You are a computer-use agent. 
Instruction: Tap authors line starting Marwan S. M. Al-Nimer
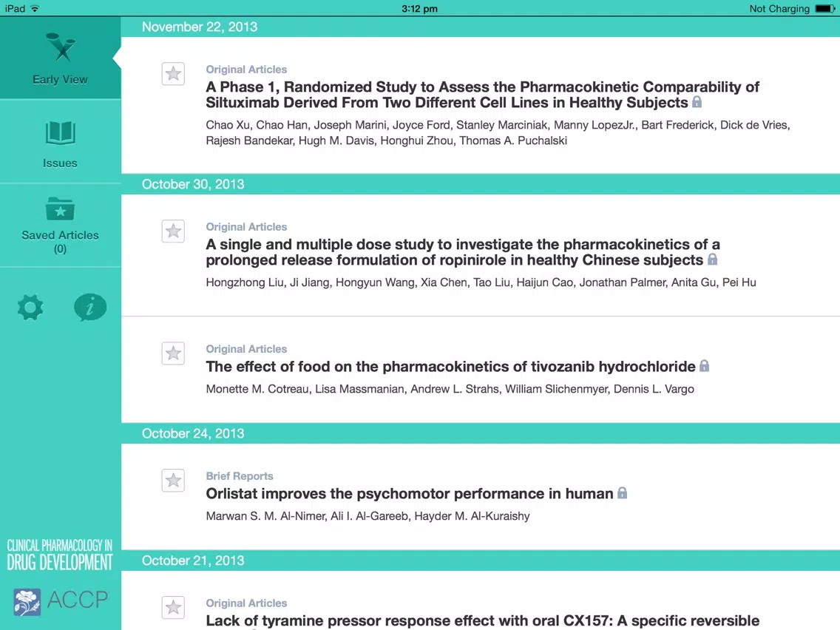coord(368,516)
